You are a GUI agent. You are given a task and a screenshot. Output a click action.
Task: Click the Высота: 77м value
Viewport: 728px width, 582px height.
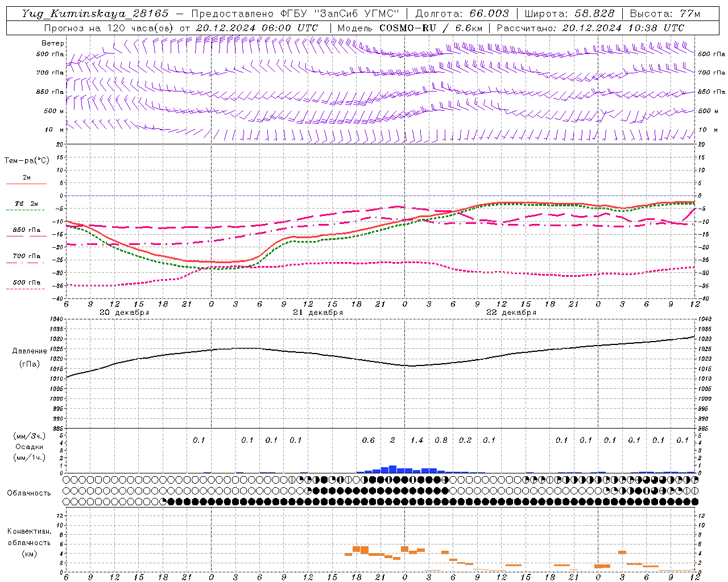665,14
